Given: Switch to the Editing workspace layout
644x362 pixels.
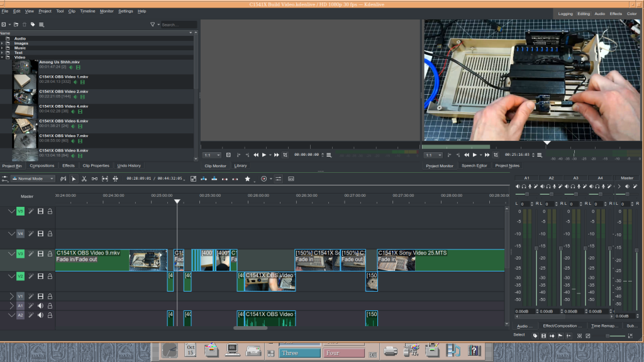Looking at the screenshot, I should coord(584,13).
